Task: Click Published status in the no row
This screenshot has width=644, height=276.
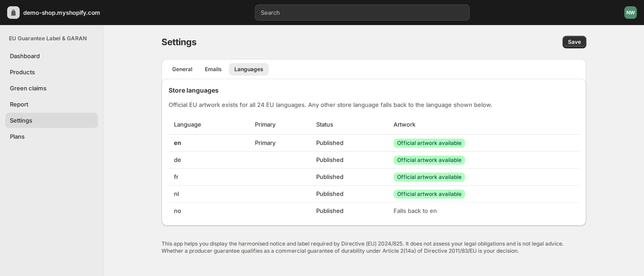Action: click(330, 211)
